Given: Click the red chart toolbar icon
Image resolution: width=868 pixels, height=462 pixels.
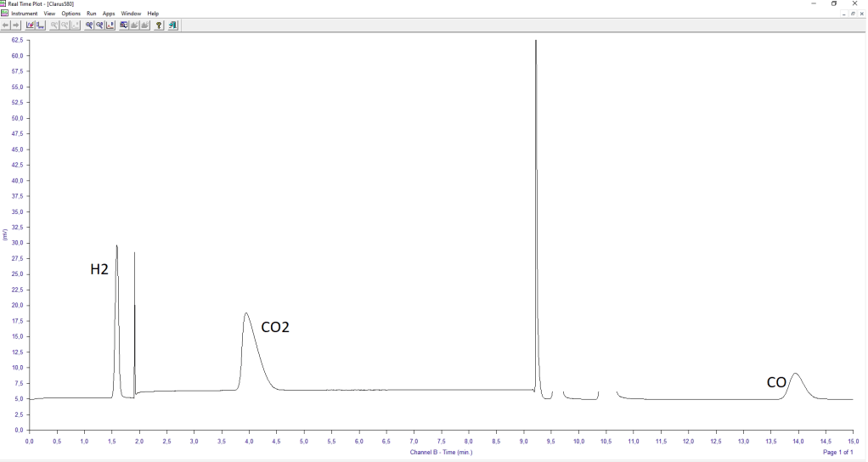Looking at the screenshot, I should [x=111, y=25].
